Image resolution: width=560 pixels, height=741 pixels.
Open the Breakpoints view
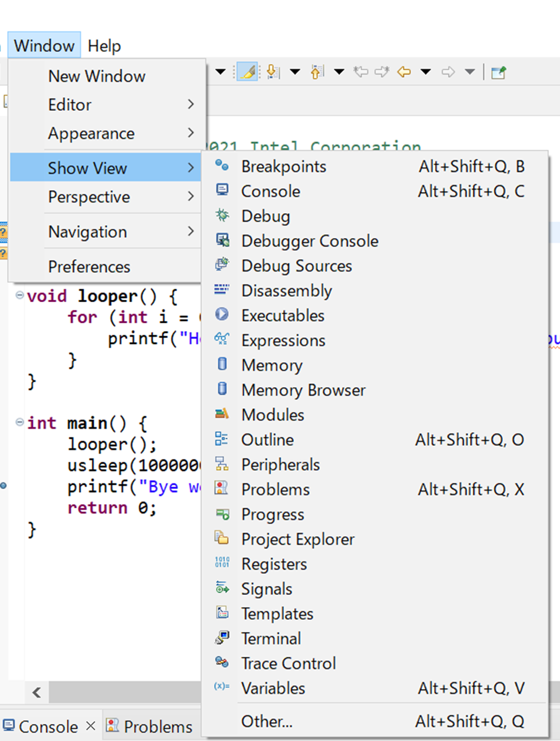(x=283, y=167)
